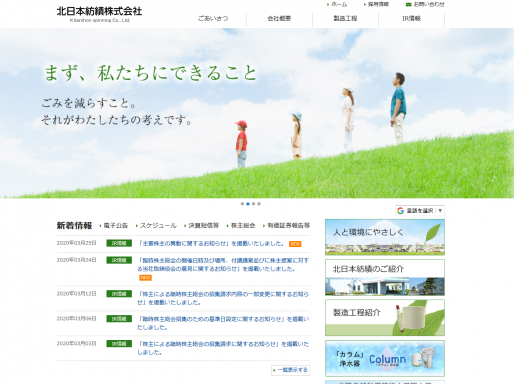Select the first carousel indicator dot

tap(242, 204)
